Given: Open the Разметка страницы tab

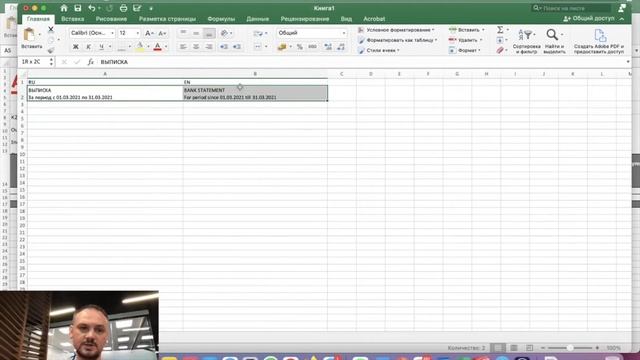Looking at the screenshot, I should [x=167, y=19].
